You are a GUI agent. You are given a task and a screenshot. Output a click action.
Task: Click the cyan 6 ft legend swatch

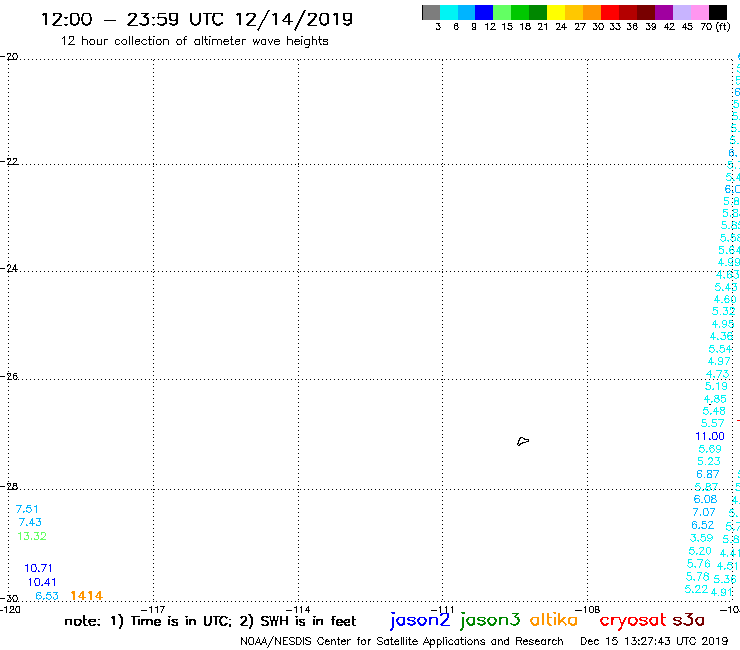[449, 12]
